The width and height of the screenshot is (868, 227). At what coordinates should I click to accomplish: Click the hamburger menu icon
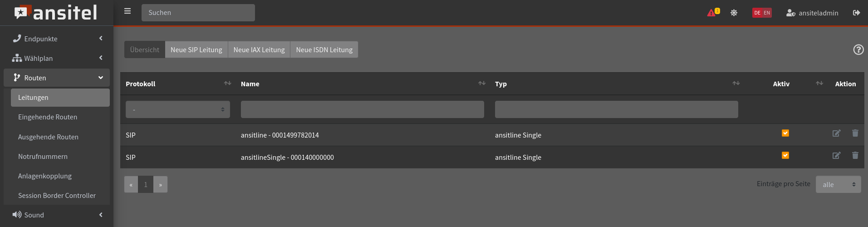[x=128, y=11]
